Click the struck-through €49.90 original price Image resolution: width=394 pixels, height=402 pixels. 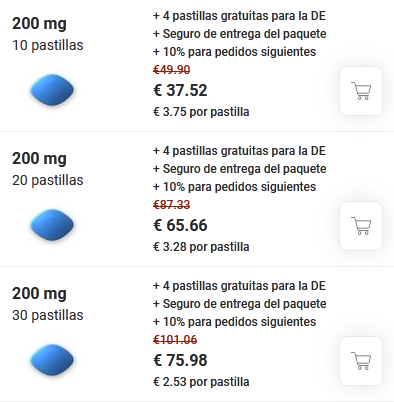[172, 70]
